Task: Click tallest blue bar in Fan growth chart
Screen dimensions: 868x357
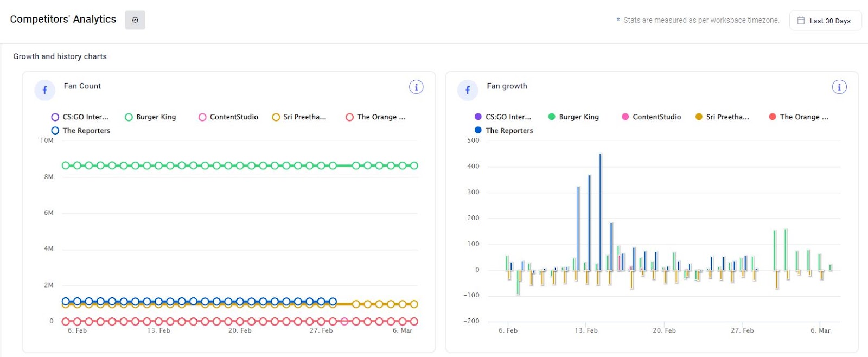Action: pyautogui.click(x=601, y=212)
